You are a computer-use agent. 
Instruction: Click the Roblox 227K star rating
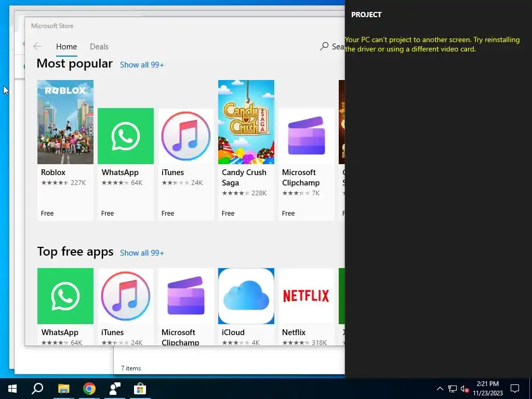(x=63, y=182)
